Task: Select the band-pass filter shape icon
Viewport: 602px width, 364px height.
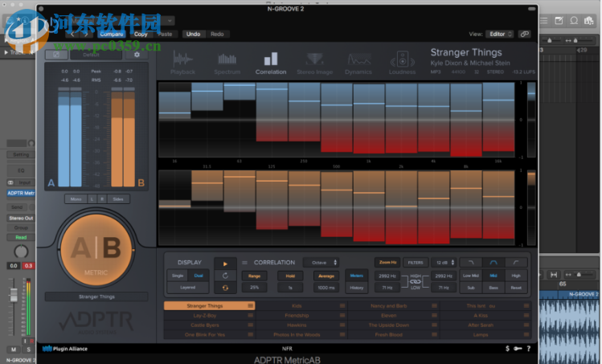Action: point(493,263)
